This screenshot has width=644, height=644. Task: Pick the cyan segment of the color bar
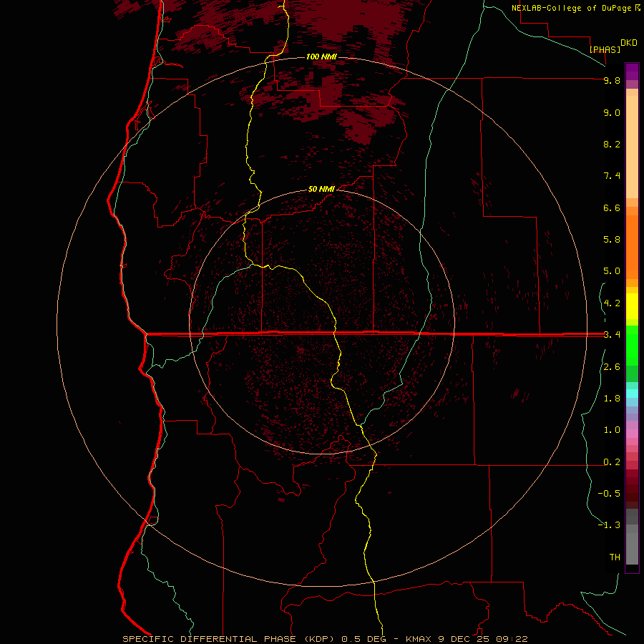(x=632, y=393)
